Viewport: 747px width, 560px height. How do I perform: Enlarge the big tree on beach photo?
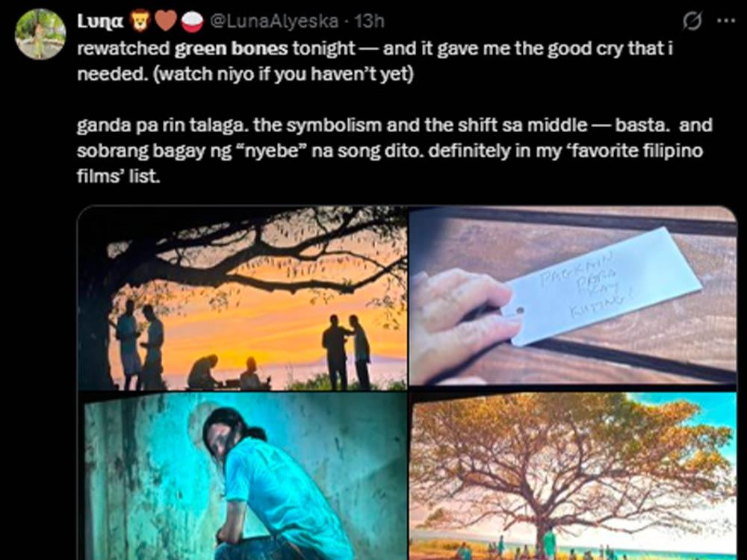point(573,476)
